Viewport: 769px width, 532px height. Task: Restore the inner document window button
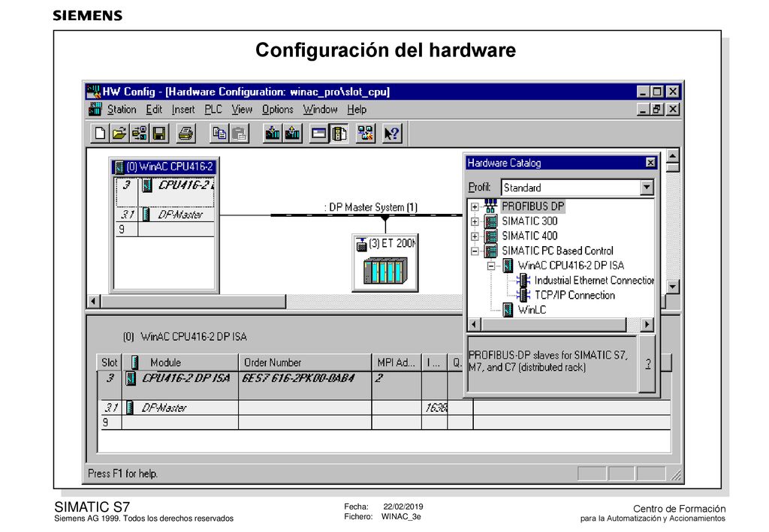point(657,110)
